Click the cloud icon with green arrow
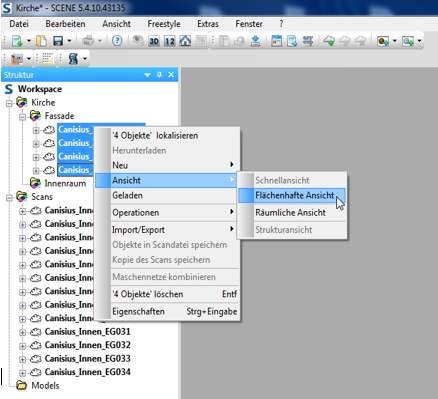438x399 pixels. (329, 41)
